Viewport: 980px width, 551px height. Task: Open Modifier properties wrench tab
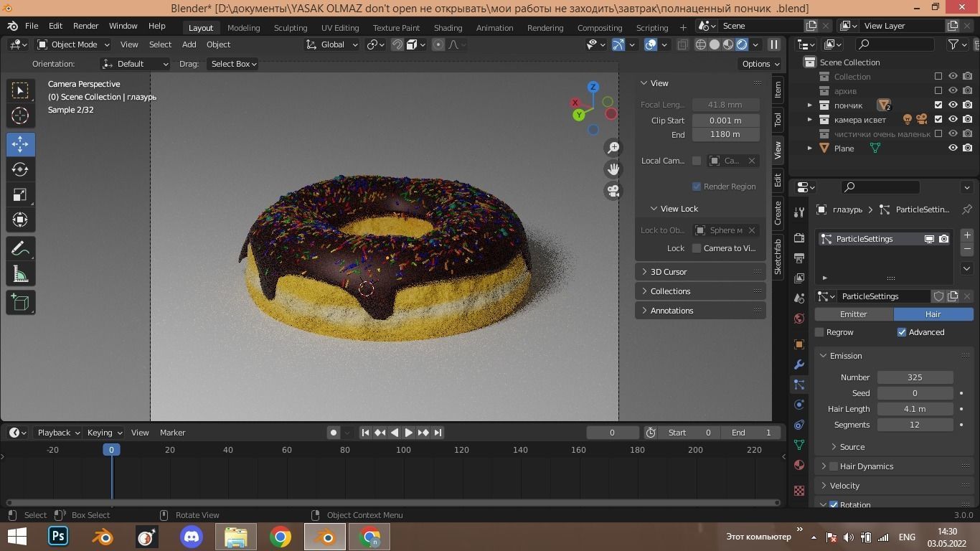coord(799,364)
